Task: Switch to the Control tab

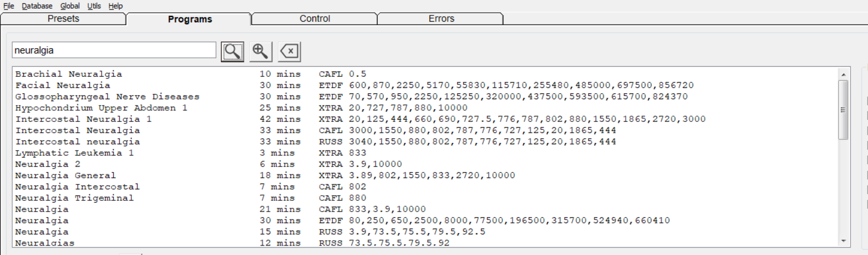Action: [x=314, y=19]
